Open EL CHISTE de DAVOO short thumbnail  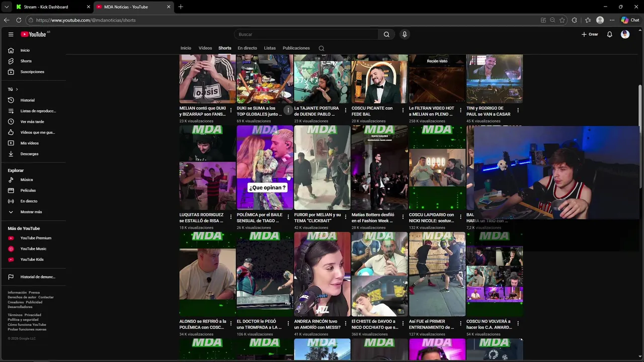pos(379,274)
